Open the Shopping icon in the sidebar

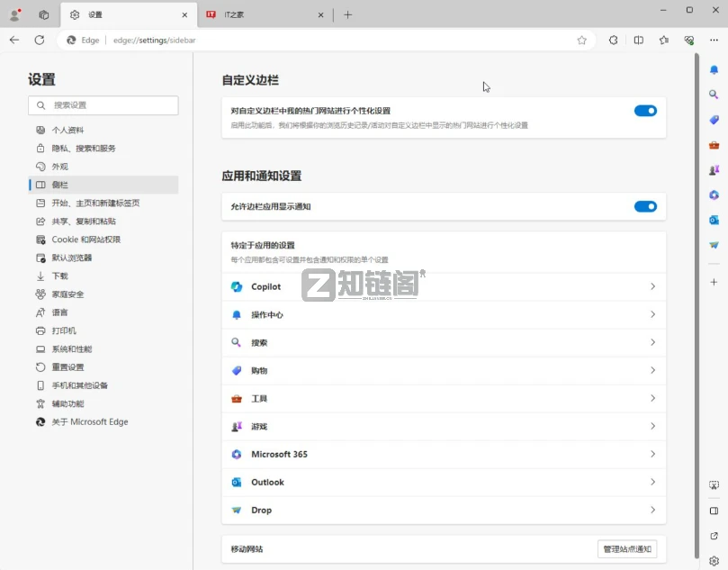[x=713, y=119]
